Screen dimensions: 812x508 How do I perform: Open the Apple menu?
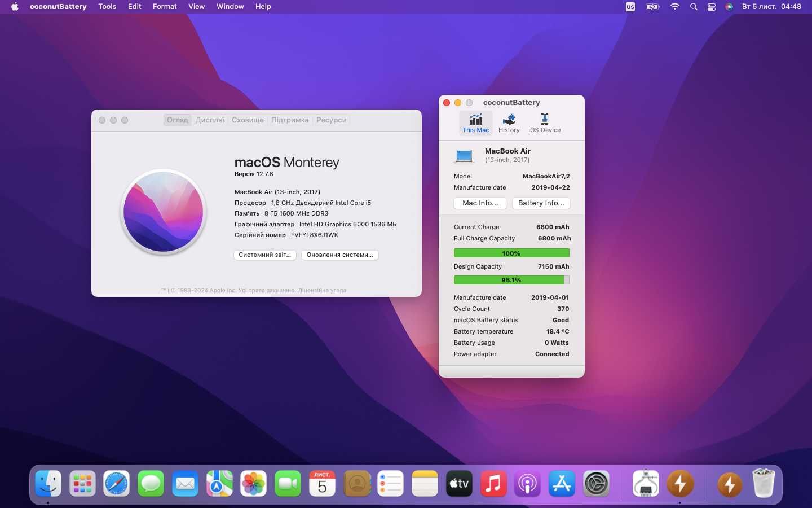(x=15, y=7)
